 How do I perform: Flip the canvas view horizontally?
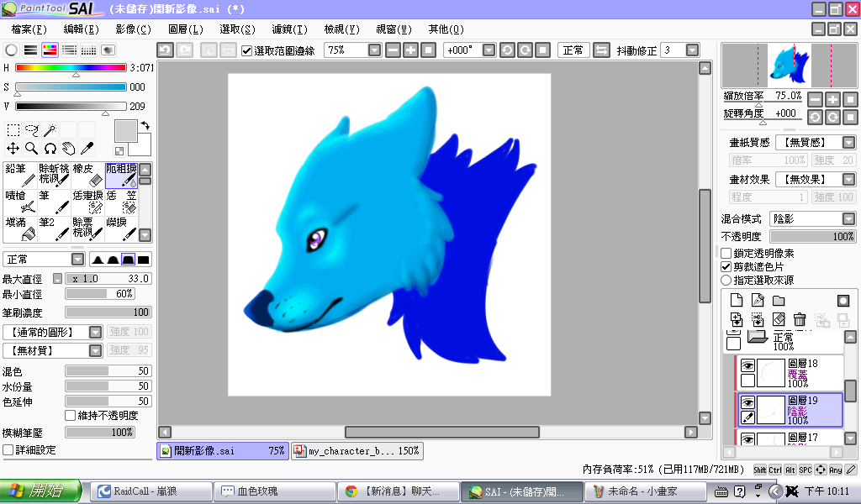(602, 50)
